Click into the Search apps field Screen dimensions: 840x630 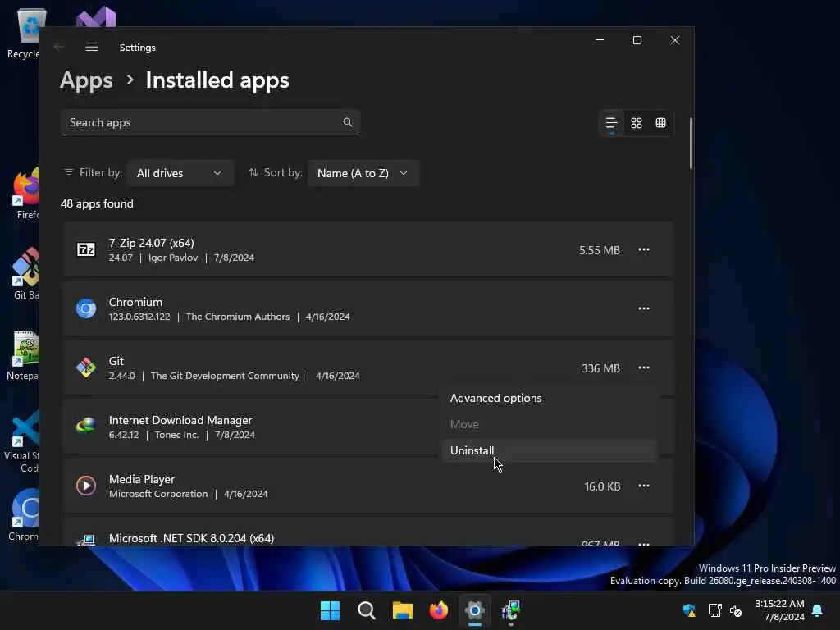pos(209,123)
